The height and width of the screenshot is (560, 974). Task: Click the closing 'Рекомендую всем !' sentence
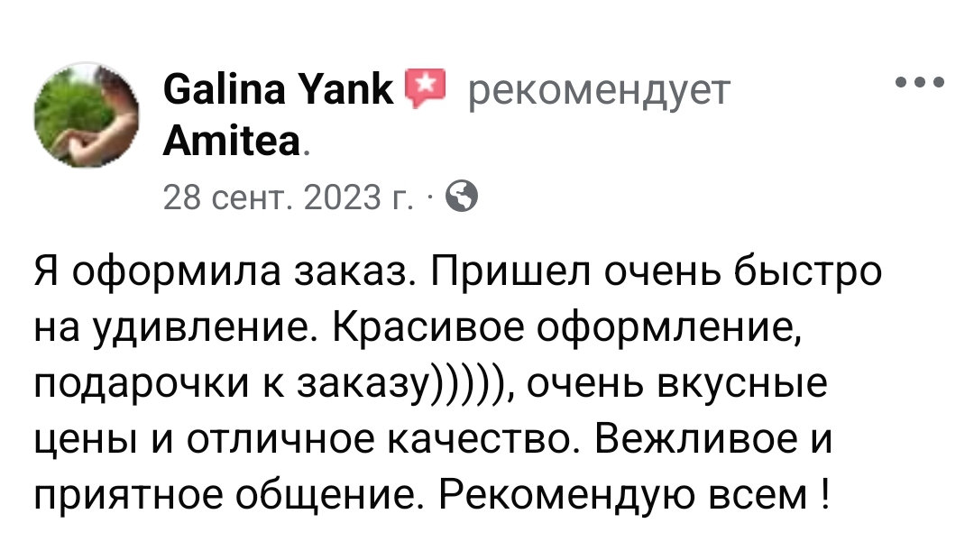pos(634,495)
